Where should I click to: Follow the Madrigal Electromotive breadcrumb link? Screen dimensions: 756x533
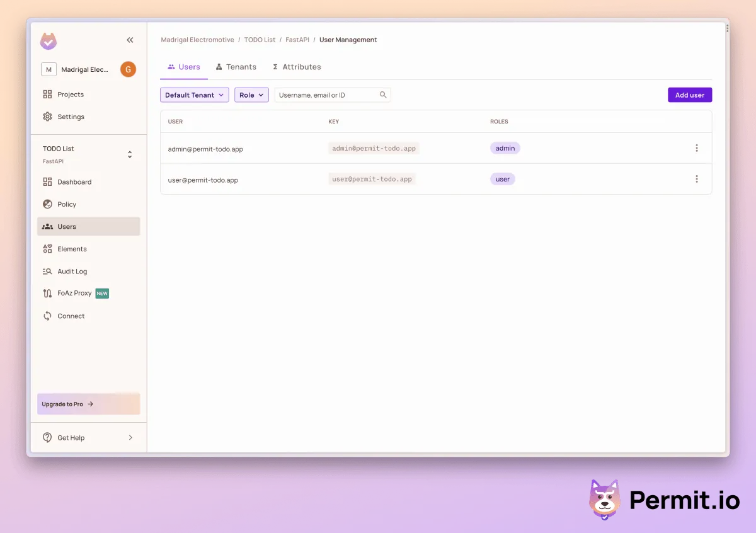coord(197,39)
